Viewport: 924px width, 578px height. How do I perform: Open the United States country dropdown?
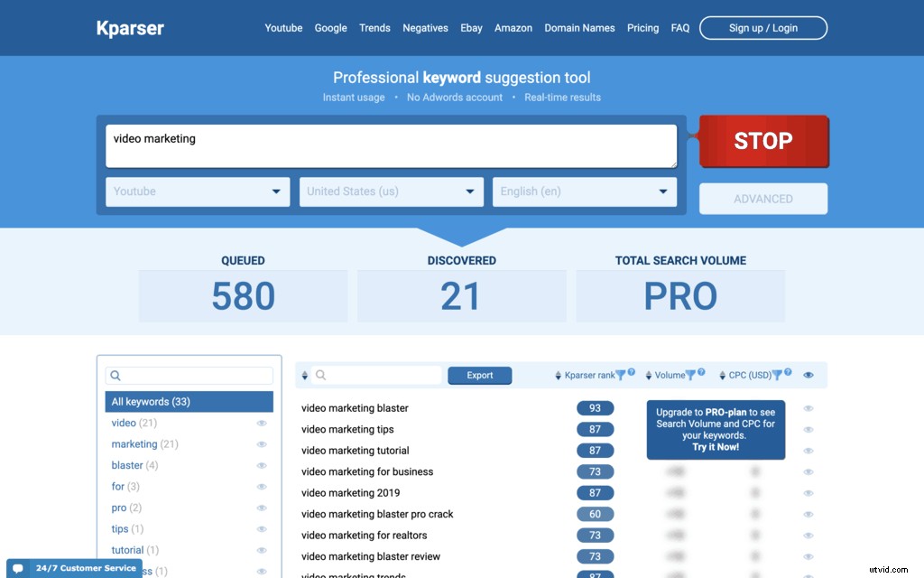[391, 191]
